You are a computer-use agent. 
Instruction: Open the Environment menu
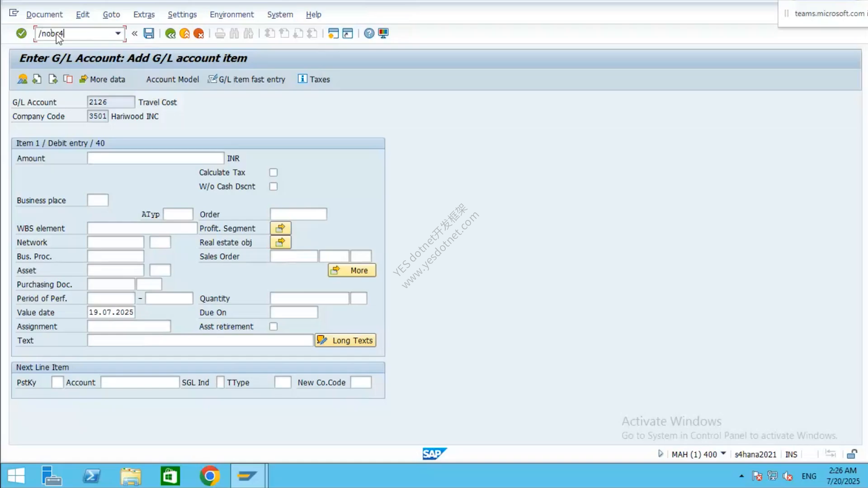click(x=232, y=14)
